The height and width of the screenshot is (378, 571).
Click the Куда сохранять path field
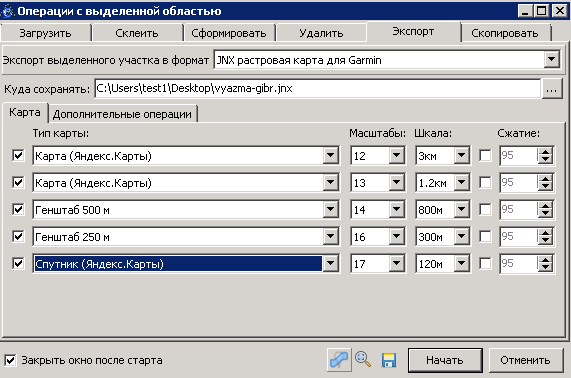coord(317,88)
